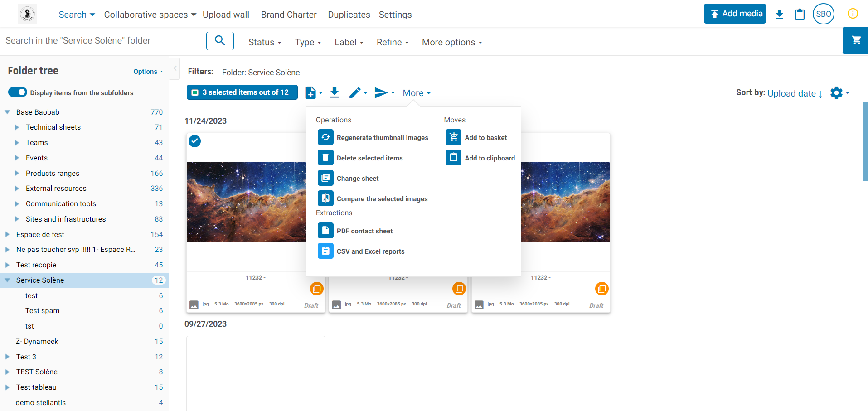
Task: Click image type icon on first card
Action: (194, 305)
